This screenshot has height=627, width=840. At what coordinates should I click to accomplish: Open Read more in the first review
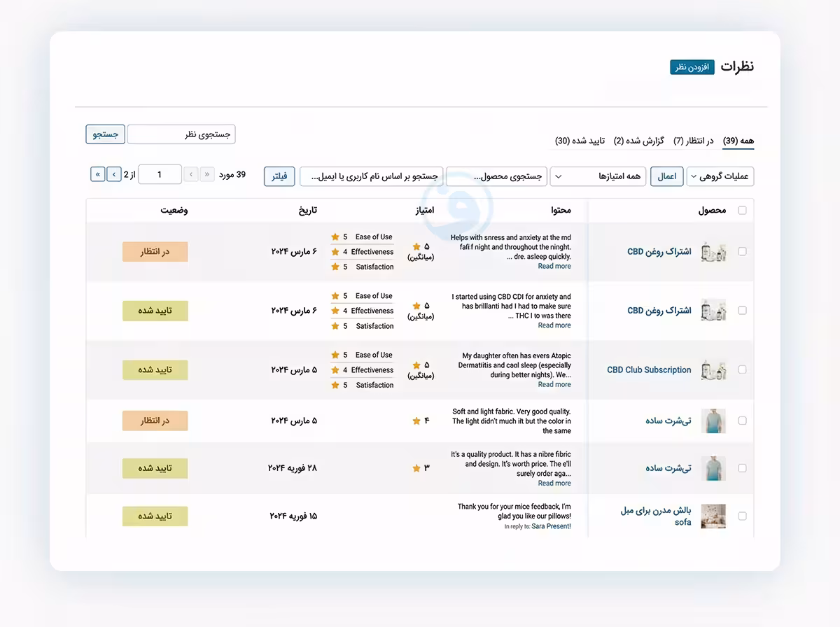click(x=554, y=266)
